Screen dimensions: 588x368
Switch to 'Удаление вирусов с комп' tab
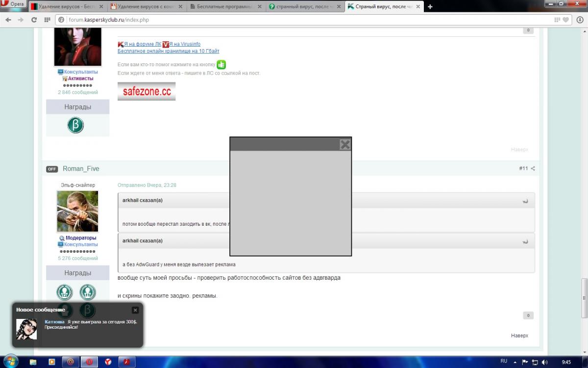[147, 7]
